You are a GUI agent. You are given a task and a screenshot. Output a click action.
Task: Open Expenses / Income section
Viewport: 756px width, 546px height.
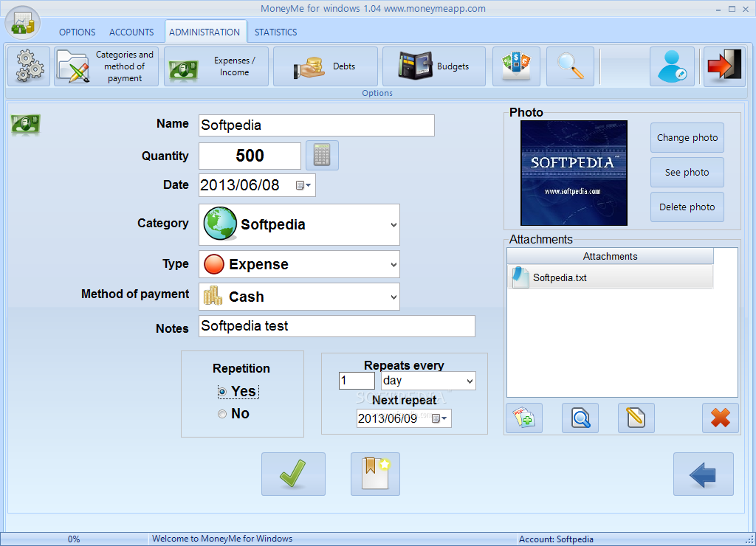pos(216,66)
